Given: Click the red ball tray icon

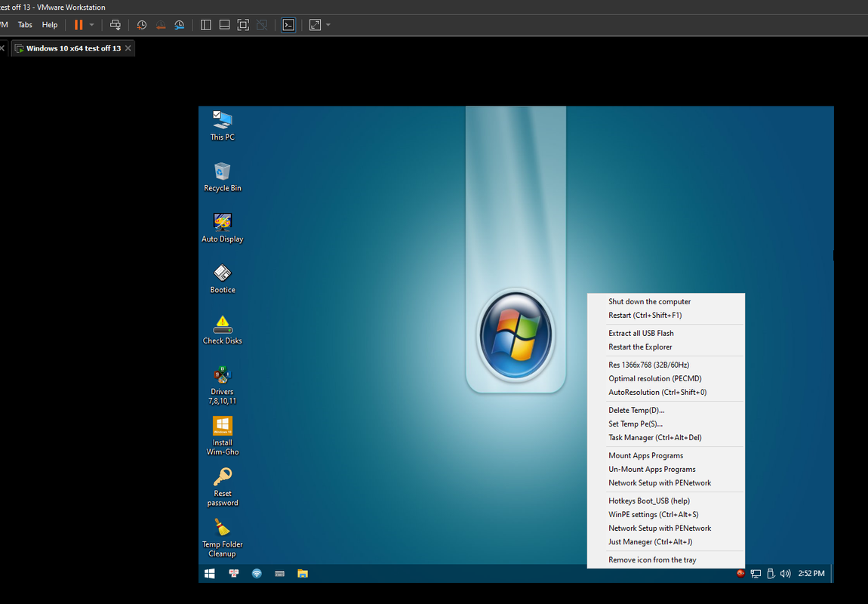Looking at the screenshot, I should pyautogui.click(x=740, y=574).
